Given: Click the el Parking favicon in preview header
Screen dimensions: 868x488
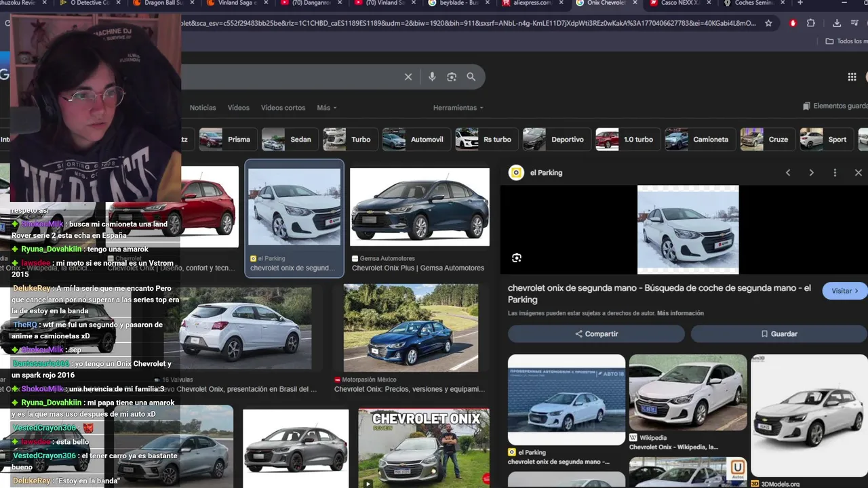Looking at the screenshot, I should tap(516, 173).
